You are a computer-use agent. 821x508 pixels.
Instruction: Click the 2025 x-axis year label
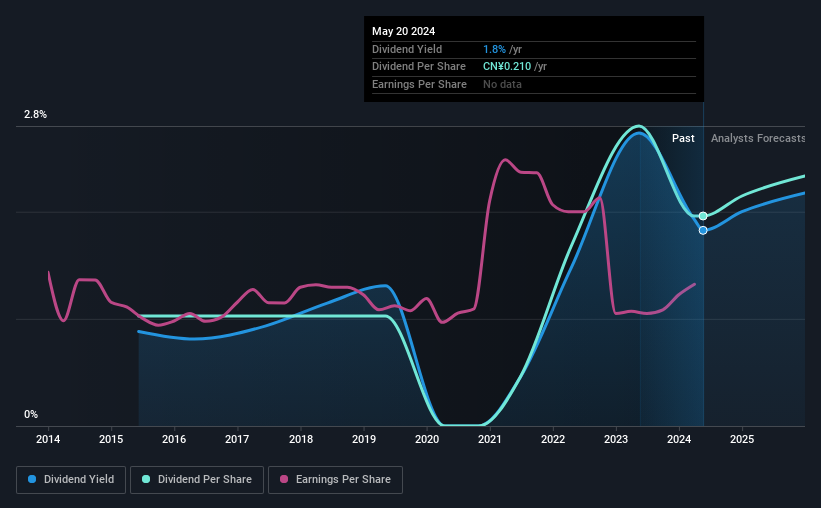coord(742,439)
